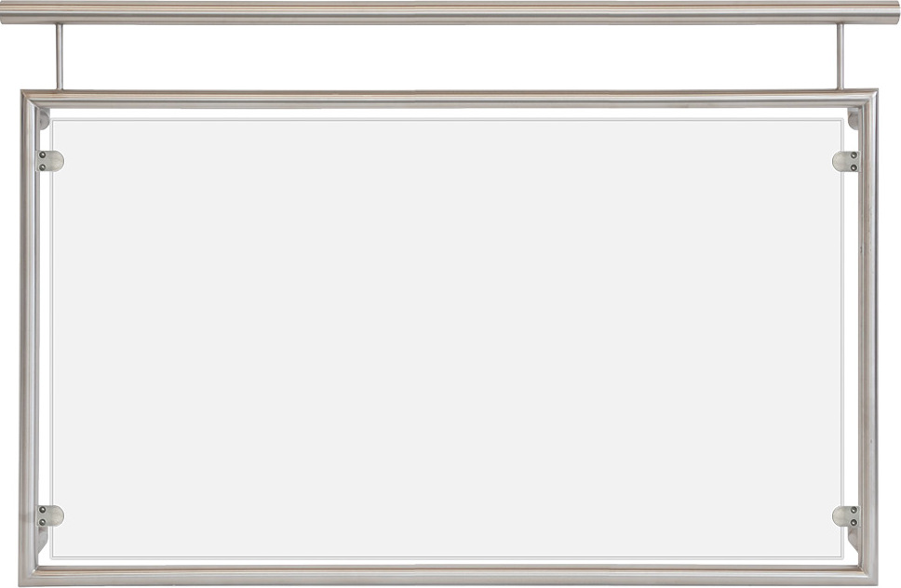The width and height of the screenshot is (901, 588).
Task: Click the bottom-right mitered frame corner
Action: [x=867, y=574]
